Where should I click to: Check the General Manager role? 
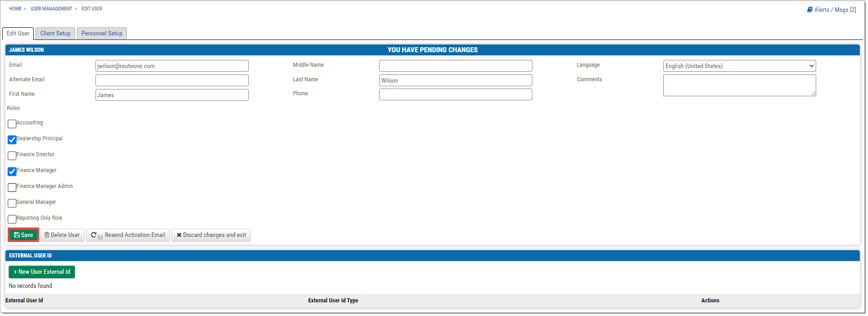12,203
